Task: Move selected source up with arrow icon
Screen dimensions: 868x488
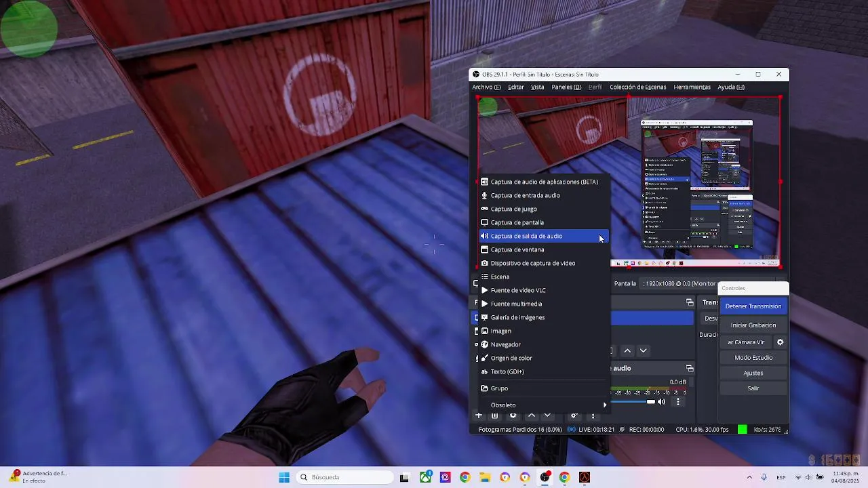Action: (x=531, y=415)
